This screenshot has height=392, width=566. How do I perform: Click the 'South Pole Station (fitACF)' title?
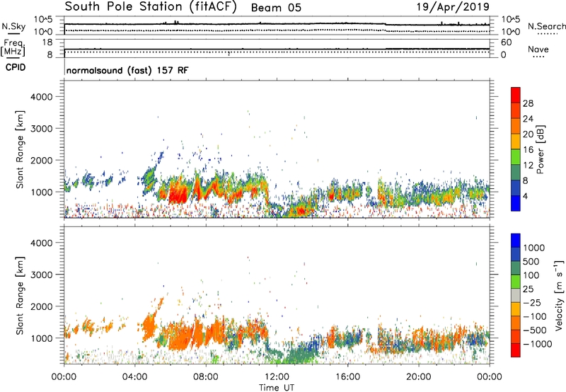click(151, 7)
